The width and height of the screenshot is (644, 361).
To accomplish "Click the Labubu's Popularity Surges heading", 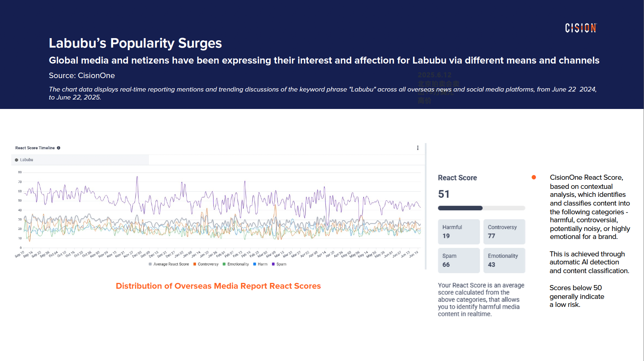I will (135, 43).
